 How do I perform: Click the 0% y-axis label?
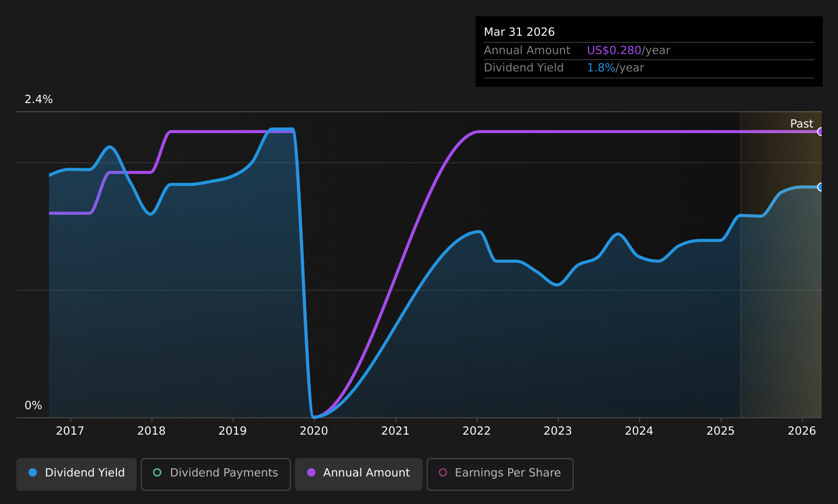pos(33,406)
